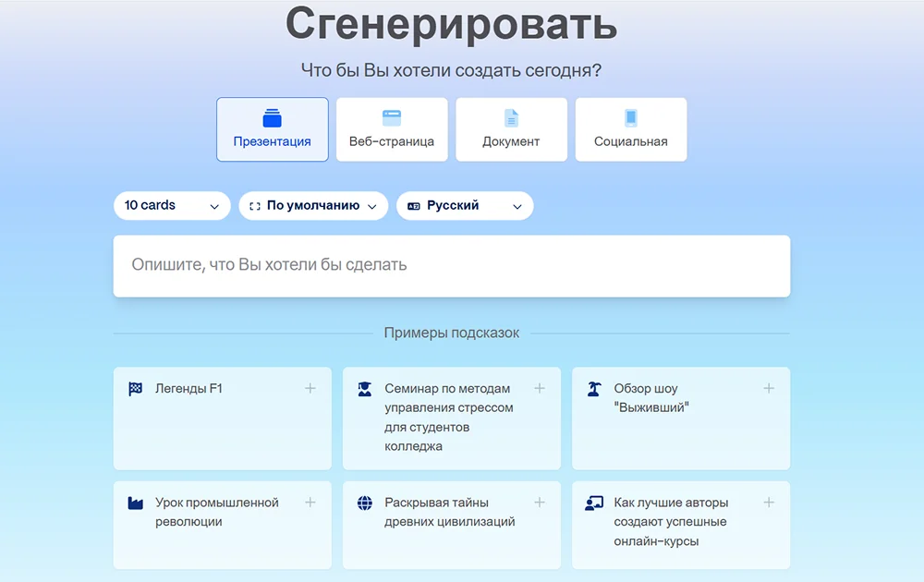The image size is (924, 582).
Task: Choose the Документ tab
Action: (511, 130)
